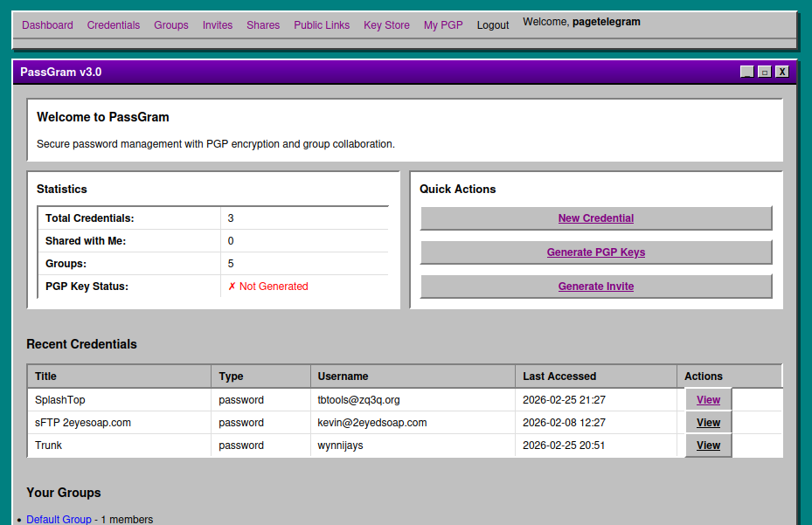
Task: Click the Last Accessed column header
Action: pyautogui.click(x=559, y=376)
